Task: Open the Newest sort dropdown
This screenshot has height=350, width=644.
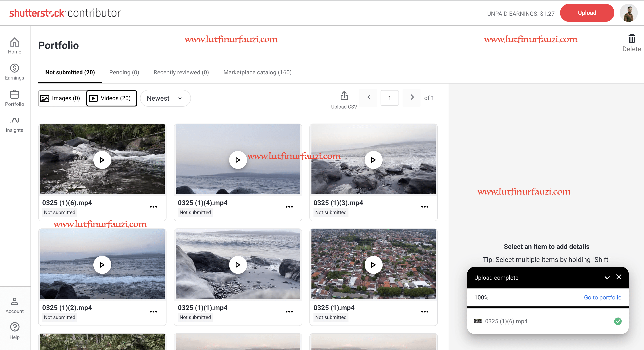Action: tap(165, 98)
